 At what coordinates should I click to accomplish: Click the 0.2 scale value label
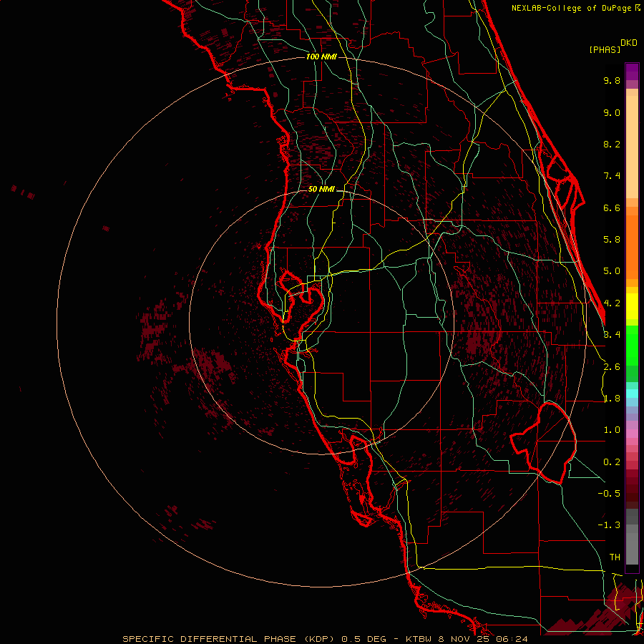tap(612, 462)
